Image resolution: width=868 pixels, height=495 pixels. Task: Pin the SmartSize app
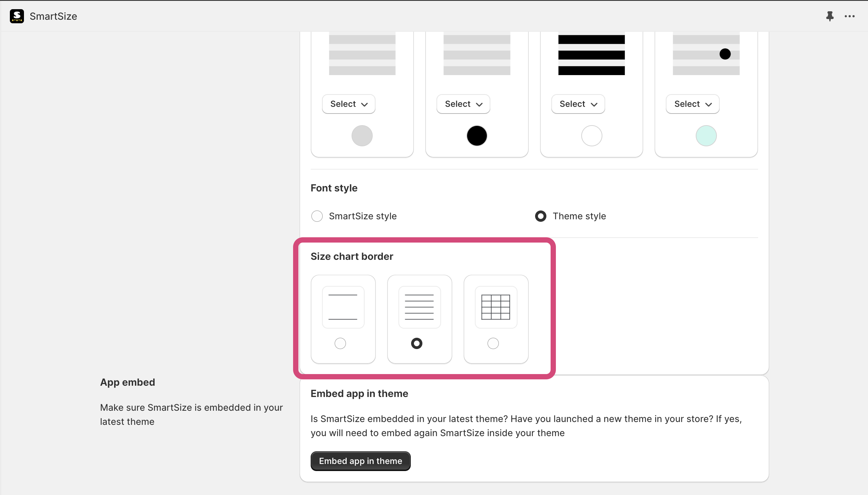(x=830, y=16)
